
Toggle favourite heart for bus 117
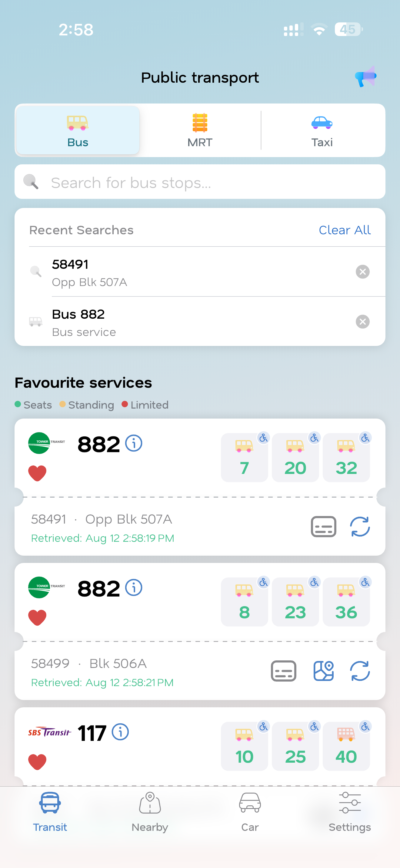click(x=37, y=762)
